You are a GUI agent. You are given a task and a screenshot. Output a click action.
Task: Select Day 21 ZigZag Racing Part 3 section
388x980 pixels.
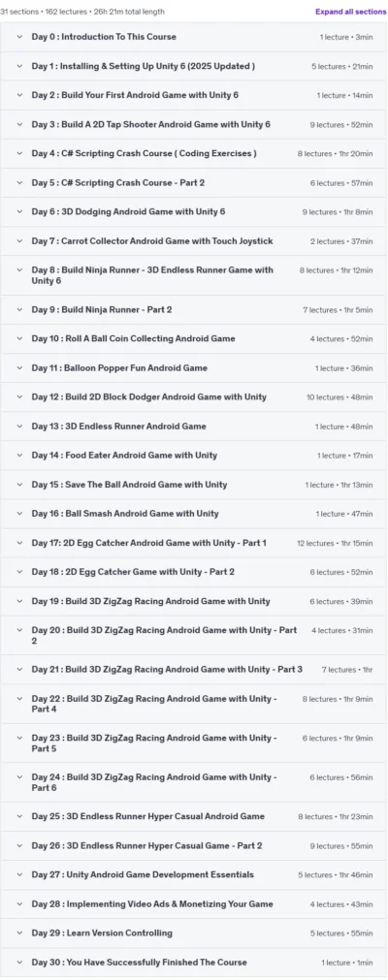click(x=193, y=670)
